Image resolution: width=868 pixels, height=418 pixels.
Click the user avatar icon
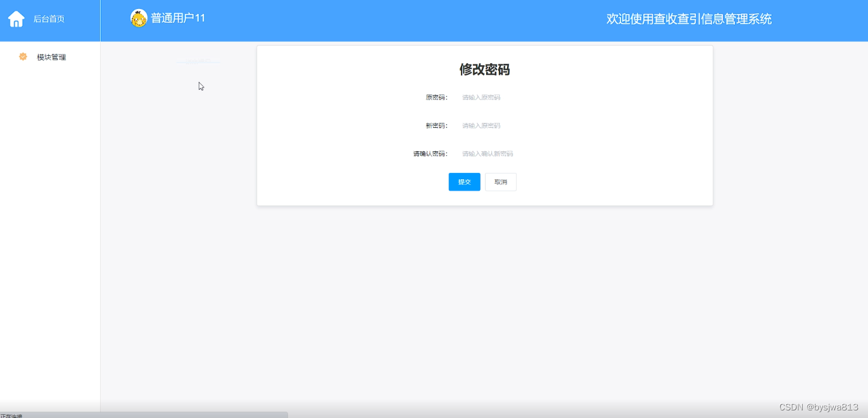tap(139, 18)
